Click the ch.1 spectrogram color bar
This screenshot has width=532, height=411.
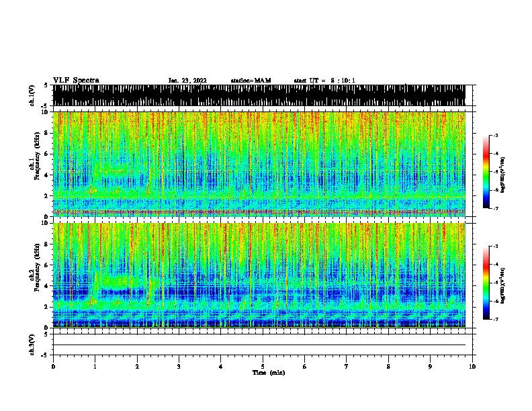pyautogui.click(x=486, y=172)
